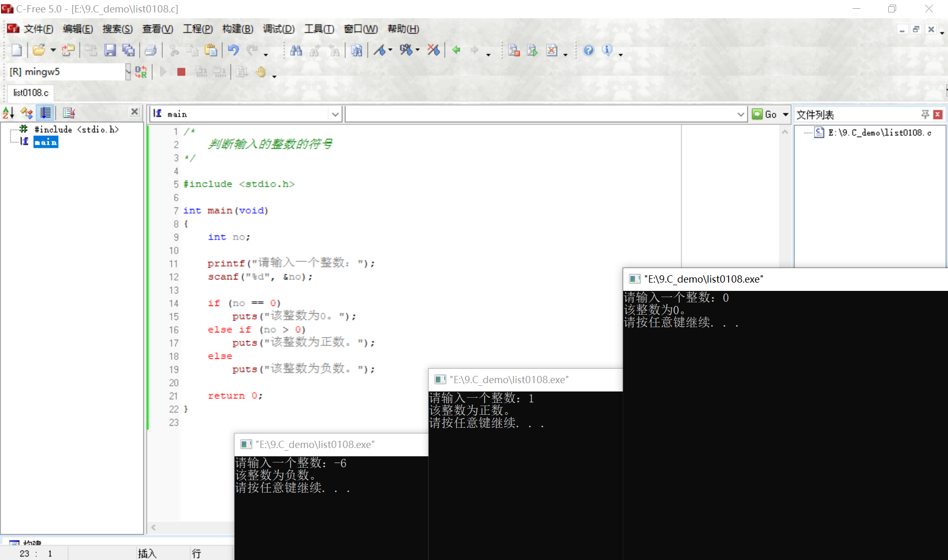Click the Save All icon
This screenshot has width=948, height=560.
pyautogui.click(x=128, y=50)
